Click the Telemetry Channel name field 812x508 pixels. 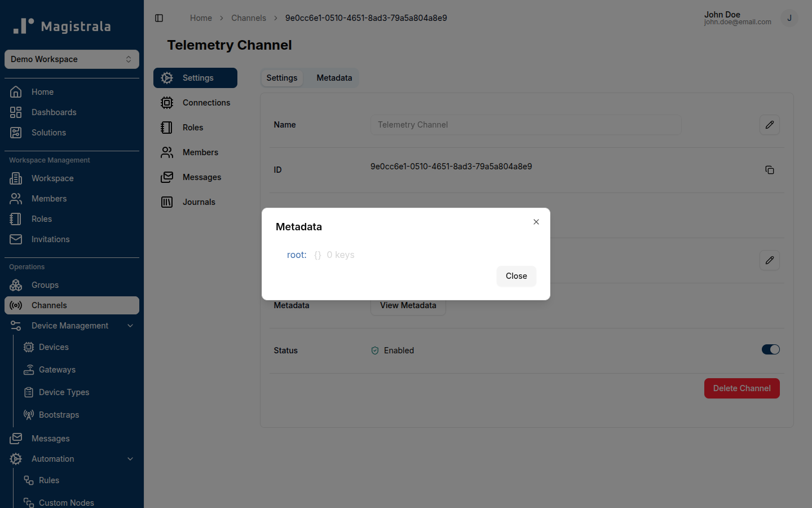point(526,125)
